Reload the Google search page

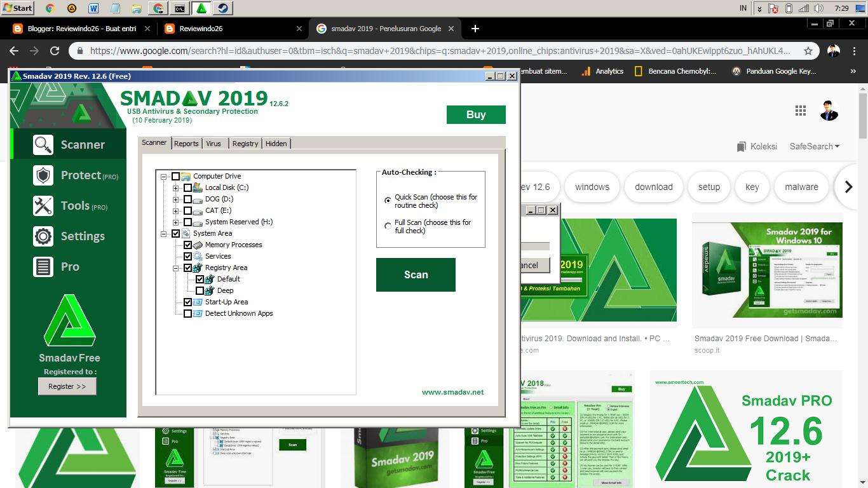(55, 51)
